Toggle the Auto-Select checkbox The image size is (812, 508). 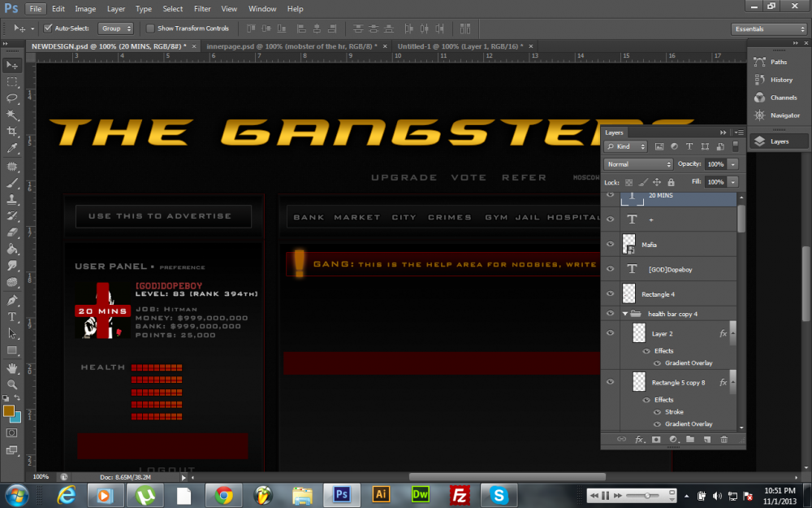[x=48, y=28]
